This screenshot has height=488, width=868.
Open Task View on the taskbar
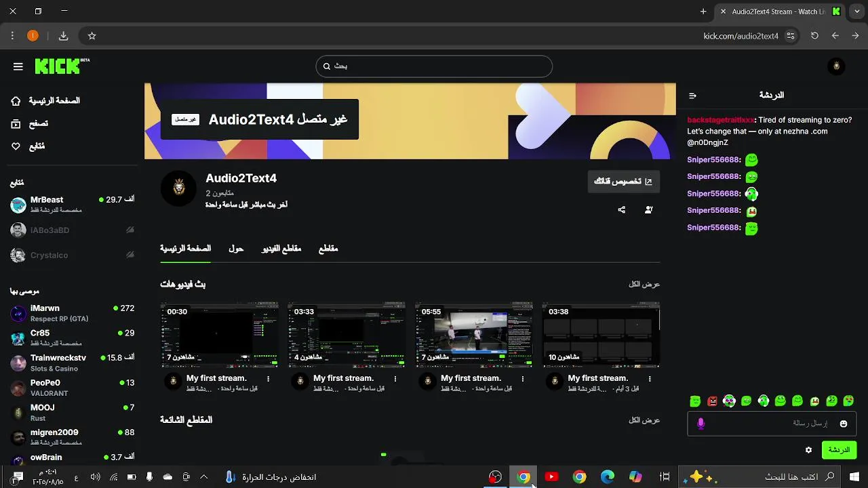coord(665,477)
